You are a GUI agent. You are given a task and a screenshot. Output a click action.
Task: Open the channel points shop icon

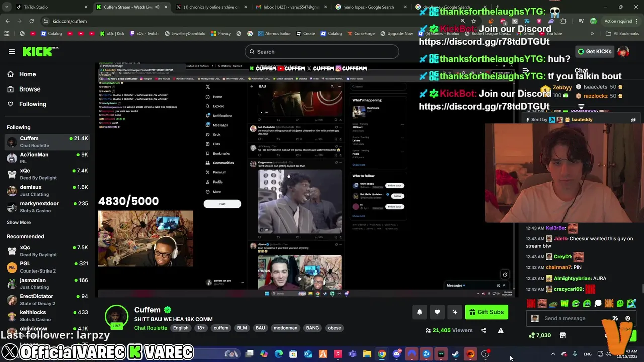pyautogui.click(x=562, y=335)
